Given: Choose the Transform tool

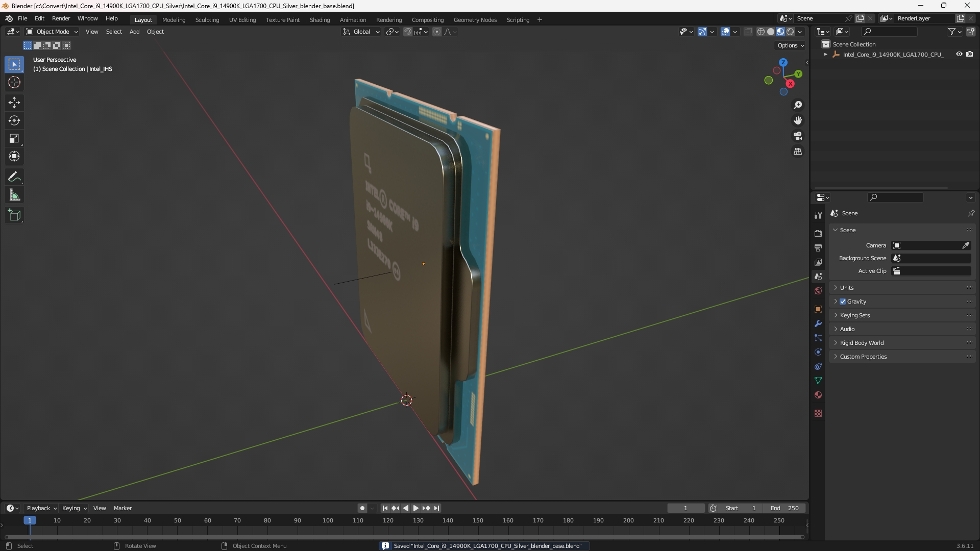Looking at the screenshot, I should point(14,156).
